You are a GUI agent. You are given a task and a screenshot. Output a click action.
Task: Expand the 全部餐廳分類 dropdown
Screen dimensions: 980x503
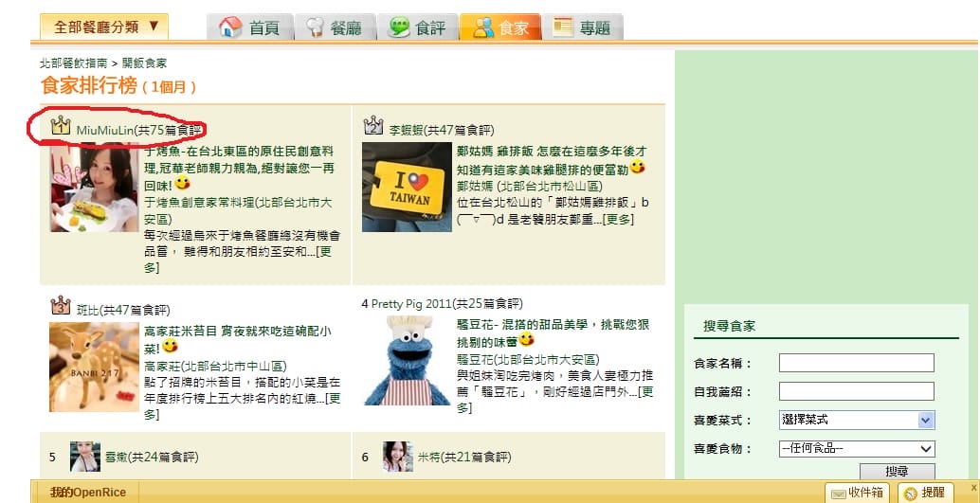(x=104, y=27)
